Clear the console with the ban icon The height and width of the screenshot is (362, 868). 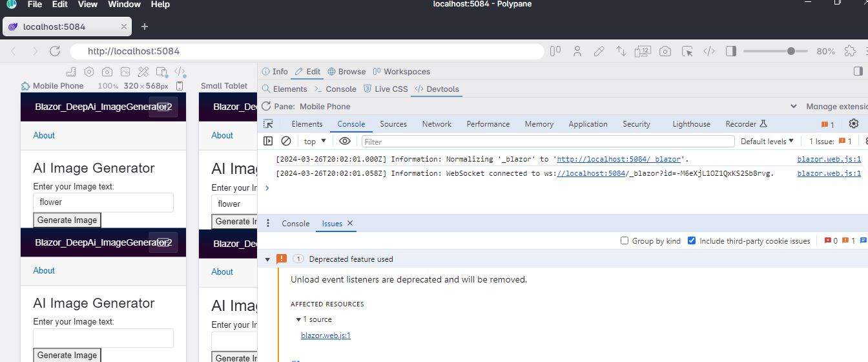click(x=286, y=141)
